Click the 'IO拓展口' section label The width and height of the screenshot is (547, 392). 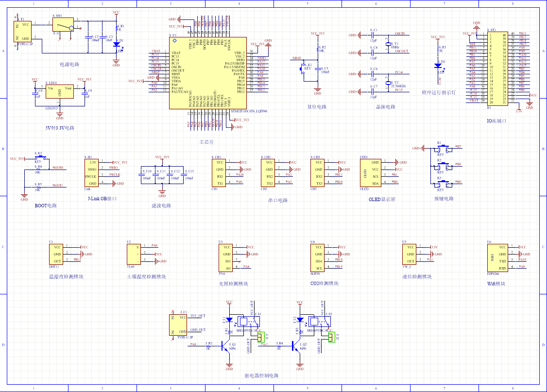coord(496,120)
